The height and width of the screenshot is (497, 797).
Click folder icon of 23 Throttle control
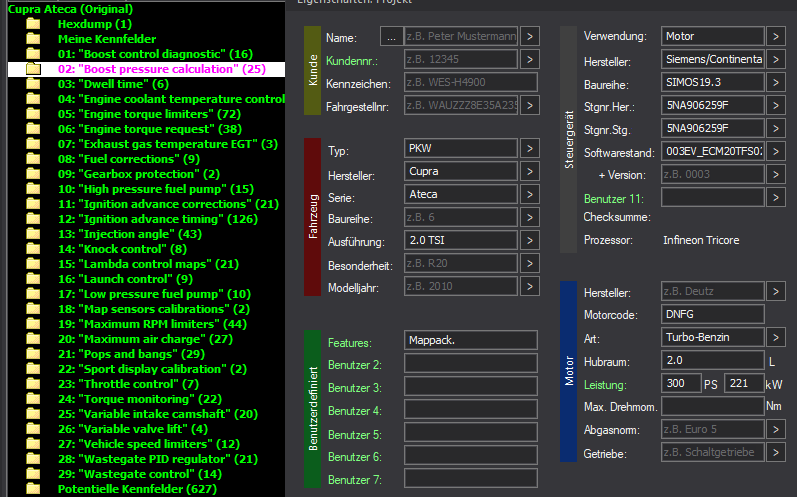[34, 384]
